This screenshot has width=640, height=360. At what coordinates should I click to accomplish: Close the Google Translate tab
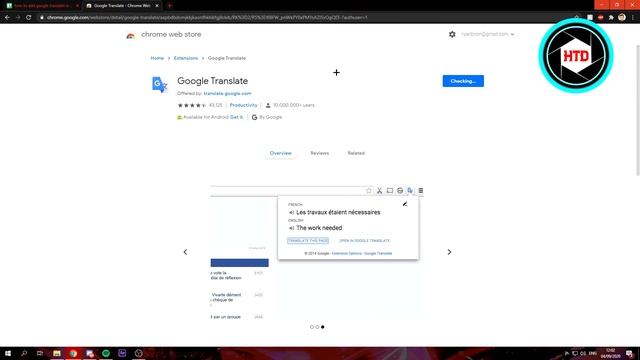tap(157, 6)
